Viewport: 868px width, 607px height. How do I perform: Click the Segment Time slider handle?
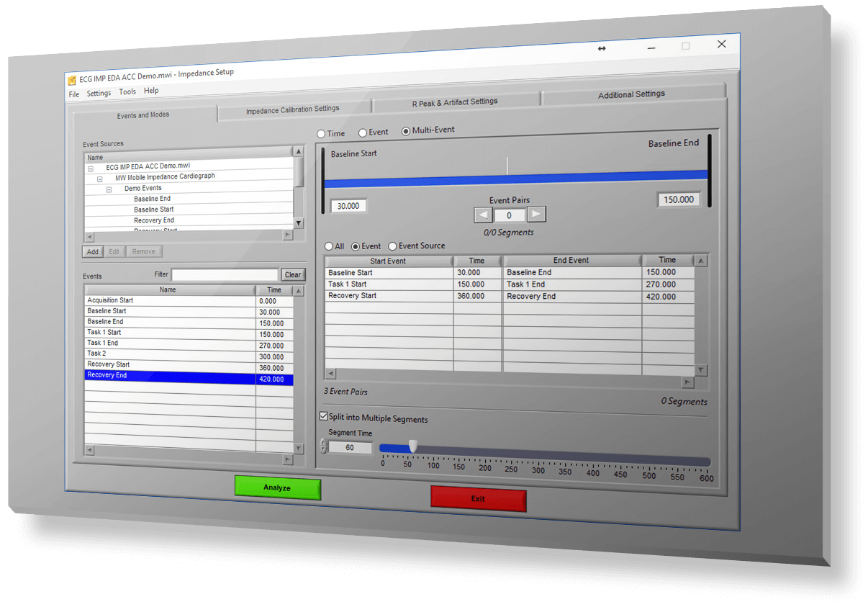tap(413, 446)
